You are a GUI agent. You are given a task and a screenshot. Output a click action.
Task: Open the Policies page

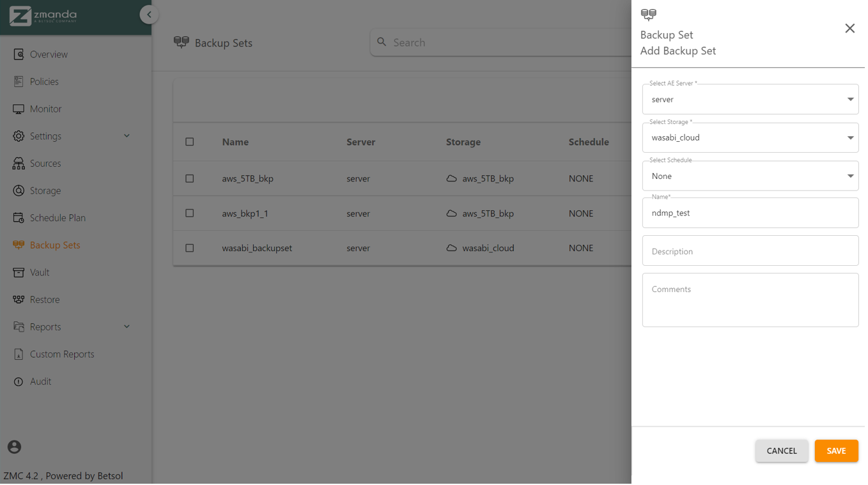pos(45,82)
